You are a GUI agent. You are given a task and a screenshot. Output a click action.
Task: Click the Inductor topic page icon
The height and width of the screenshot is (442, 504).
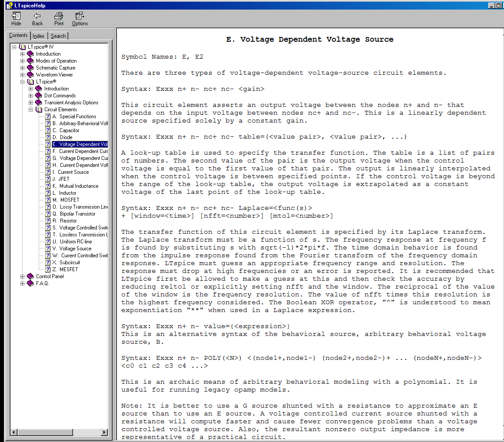[x=47, y=193]
